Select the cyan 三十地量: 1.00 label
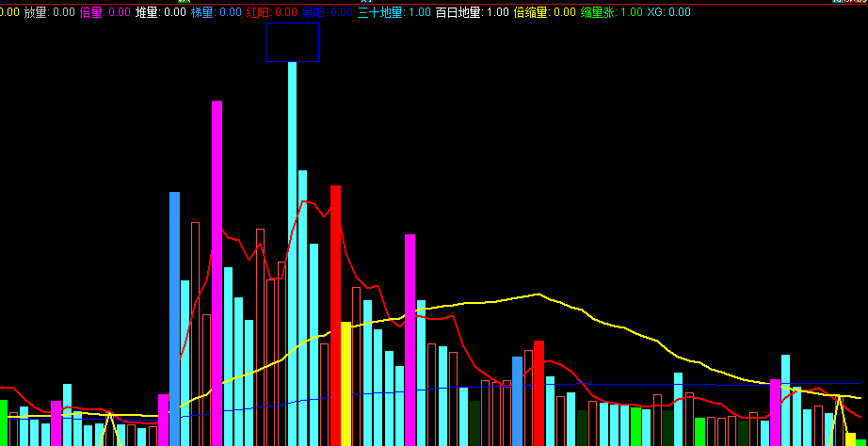 pyautogui.click(x=394, y=12)
